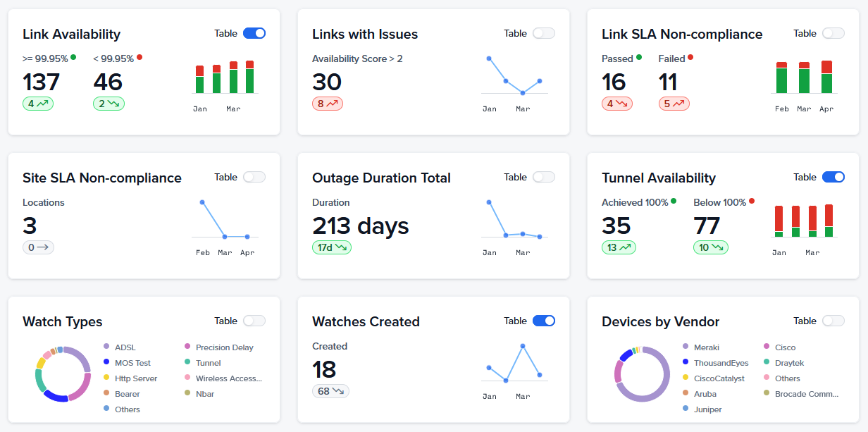The width and height of the screenshot is (868, 432).
Task: Click the Link SLA Non-compliance bar chart
Action: coord(804,77)
